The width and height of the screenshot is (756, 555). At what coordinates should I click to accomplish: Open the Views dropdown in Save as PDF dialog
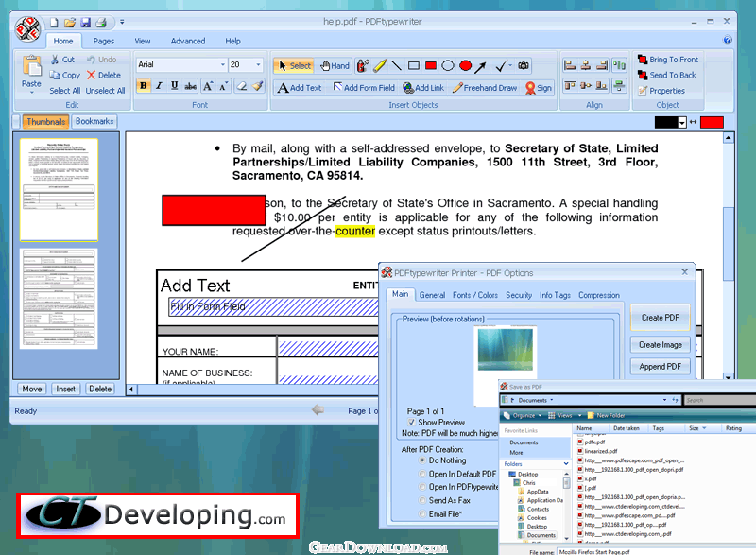pos(564,415)
